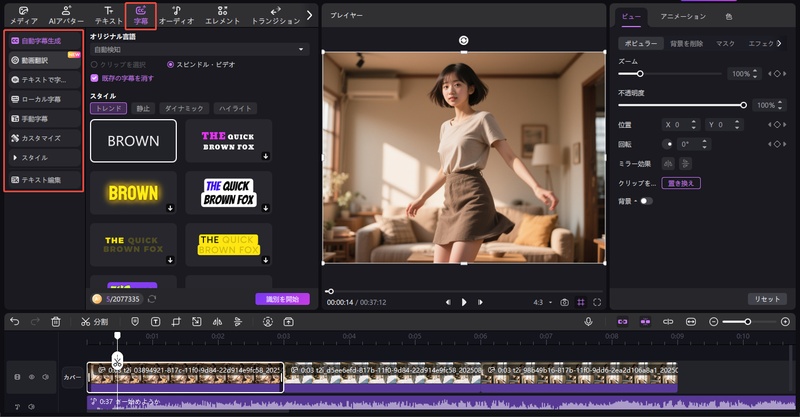
Task: Click the mirror flip icon in timeline toolbar
Action: (x=217, y=322)
